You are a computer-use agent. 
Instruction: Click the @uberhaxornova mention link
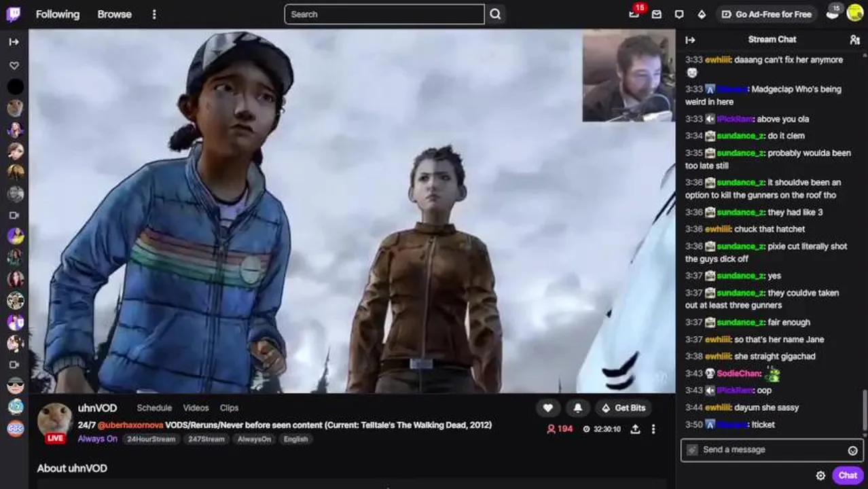[x=130, y=425]
